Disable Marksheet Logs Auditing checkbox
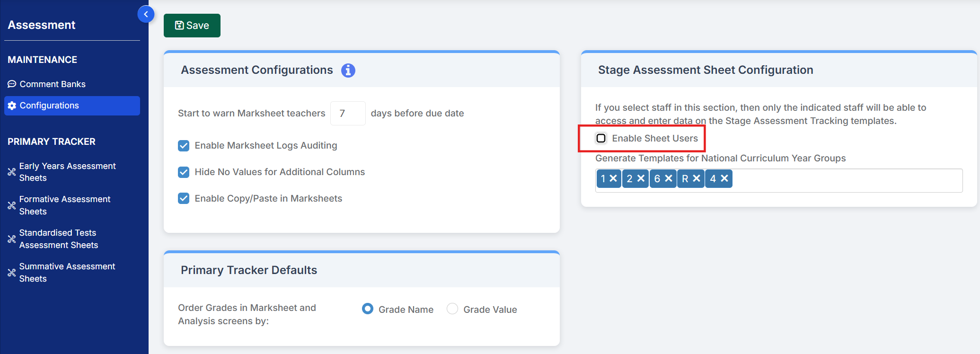Viewport: 980px width, 354px height. tap(184, 146)
